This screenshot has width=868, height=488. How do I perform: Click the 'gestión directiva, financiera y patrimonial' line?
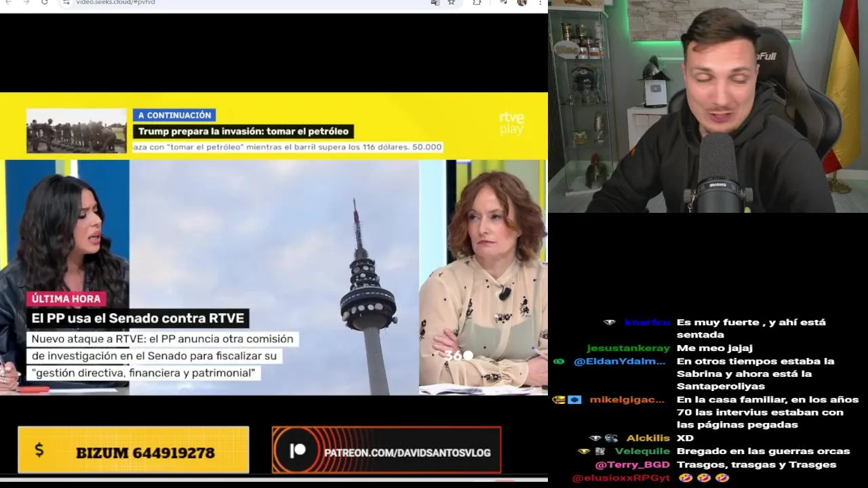[143, 373]
